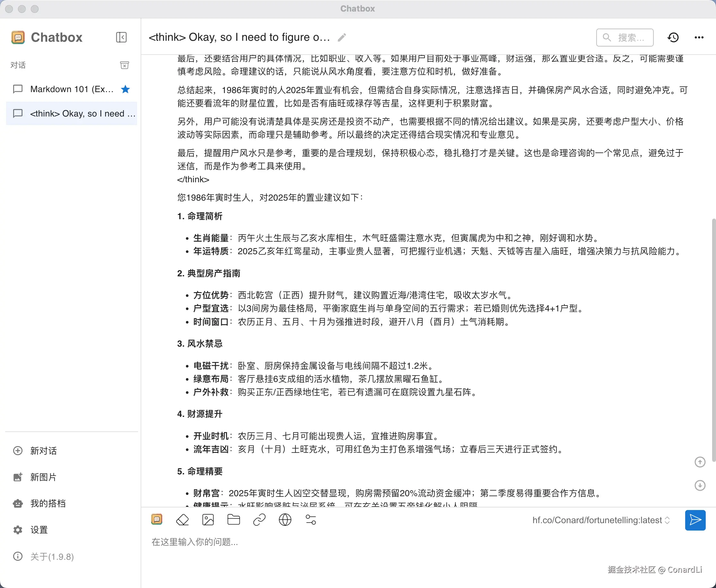The image size is (716, 588).
Task: Click the scroll-to-bottom down arrow button
Action: click(x=700, y=485)
